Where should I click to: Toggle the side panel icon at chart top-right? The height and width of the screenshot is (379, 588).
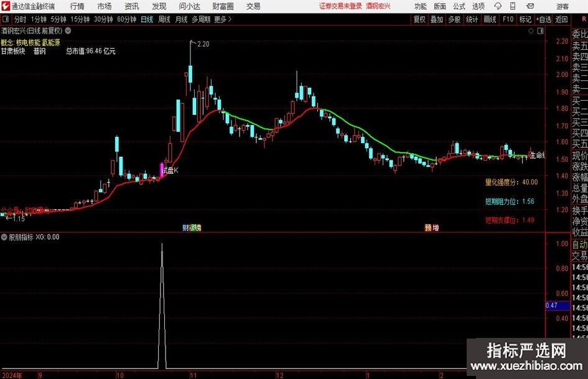coord(540,31)
